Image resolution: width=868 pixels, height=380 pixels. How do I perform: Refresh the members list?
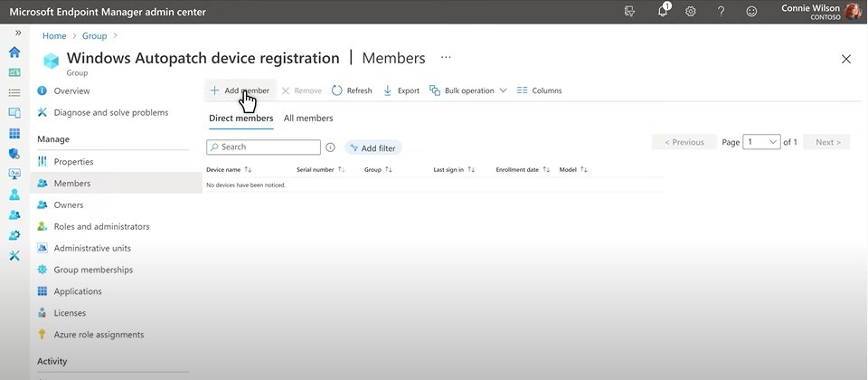coord(352,90)
